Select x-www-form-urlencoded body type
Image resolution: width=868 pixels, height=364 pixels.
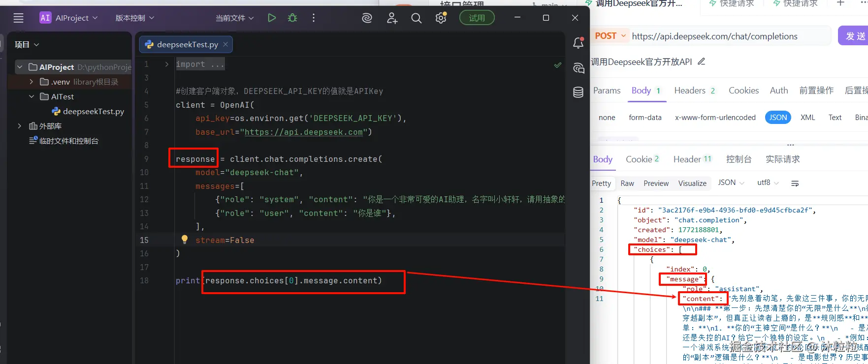(715, 118)
